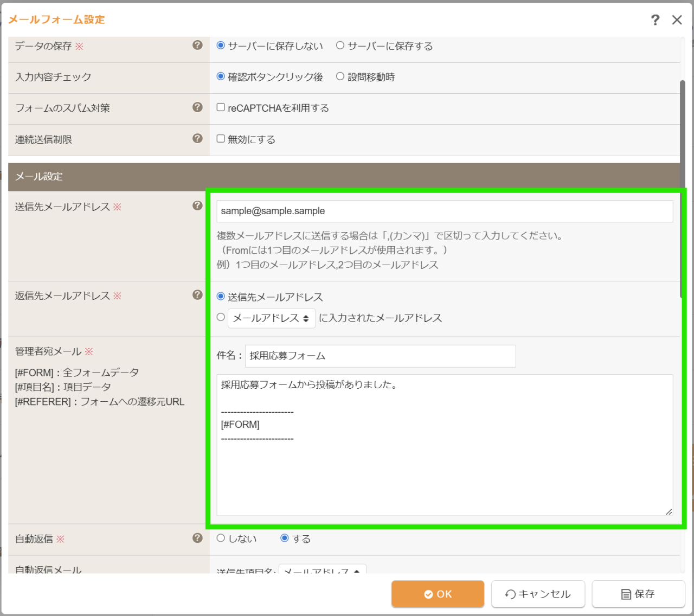Set 自動返信 to しない
Image resolution: width=694 pixels, height=616 pixels.
point(221,538)
